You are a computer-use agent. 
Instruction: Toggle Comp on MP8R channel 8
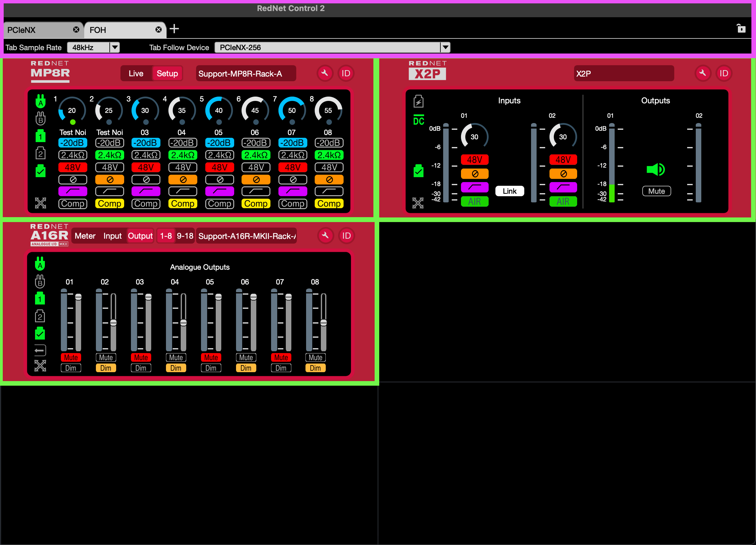(329, 204)
